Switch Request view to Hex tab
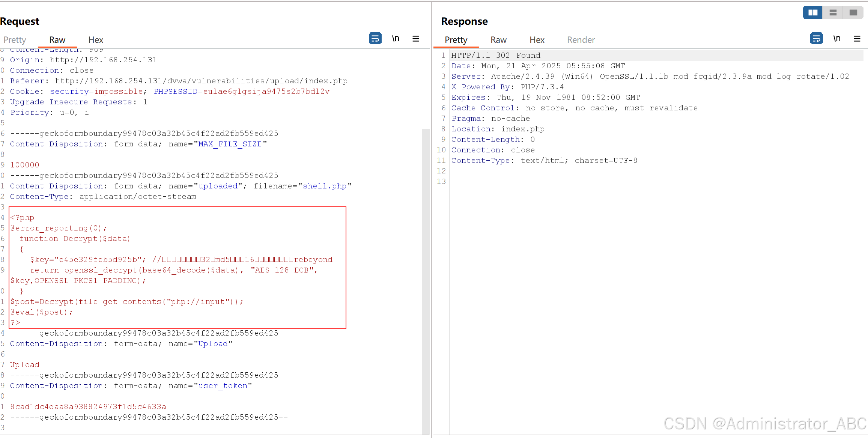The height and width of the screenshot is (438, 868). pyautogui.click(x=96, y=40)
